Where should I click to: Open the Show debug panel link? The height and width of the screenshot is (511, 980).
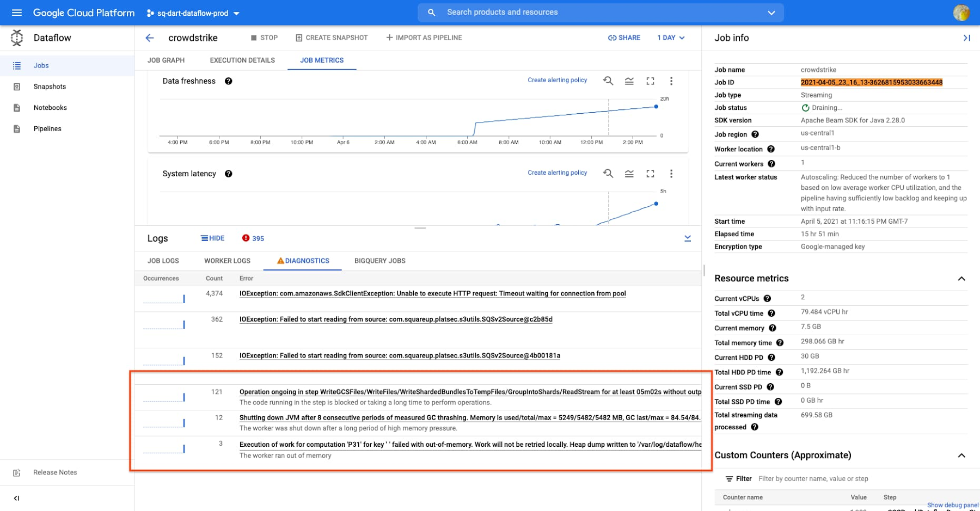coord(953,506)
